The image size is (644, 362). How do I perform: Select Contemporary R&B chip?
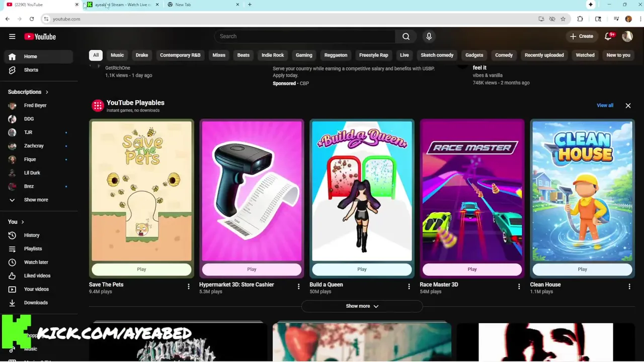(180, 55)
